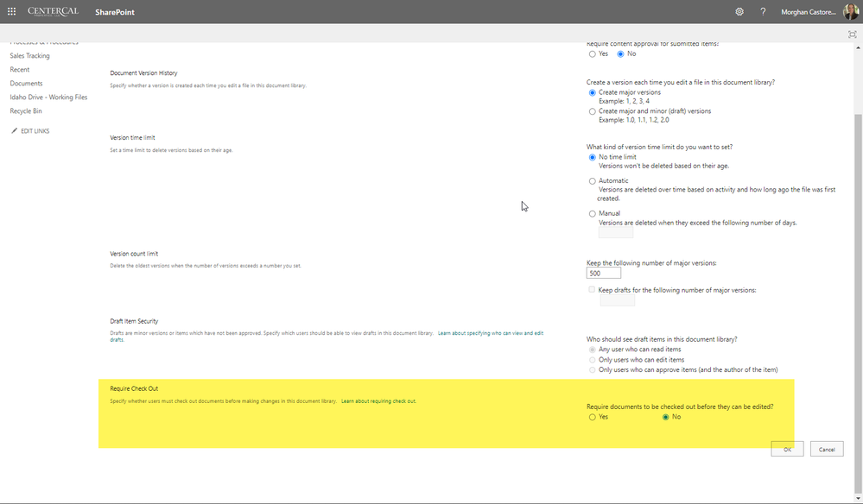
Task: Open the app launcher waffle icon
Action: (11, 11)
